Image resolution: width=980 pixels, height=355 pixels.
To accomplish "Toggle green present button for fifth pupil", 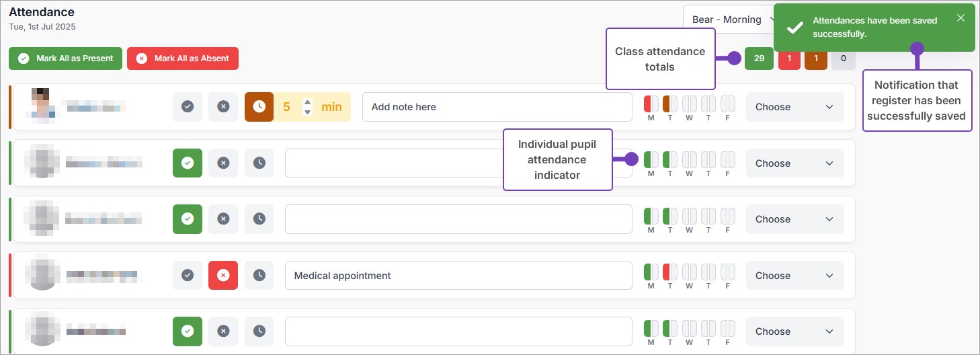I will click(188, 331).
